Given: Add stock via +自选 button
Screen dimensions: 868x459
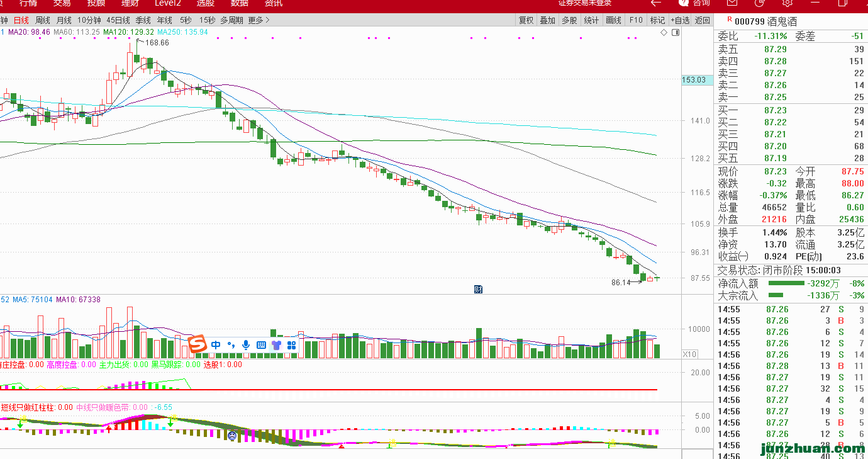Looking at the screenshot, I should [x=680, y=20].
